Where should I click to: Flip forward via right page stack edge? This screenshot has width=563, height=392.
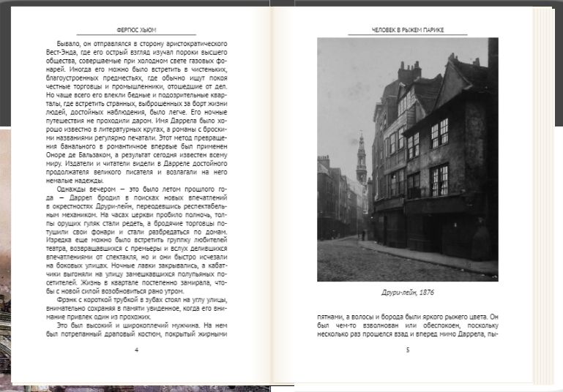pos(543,197)
